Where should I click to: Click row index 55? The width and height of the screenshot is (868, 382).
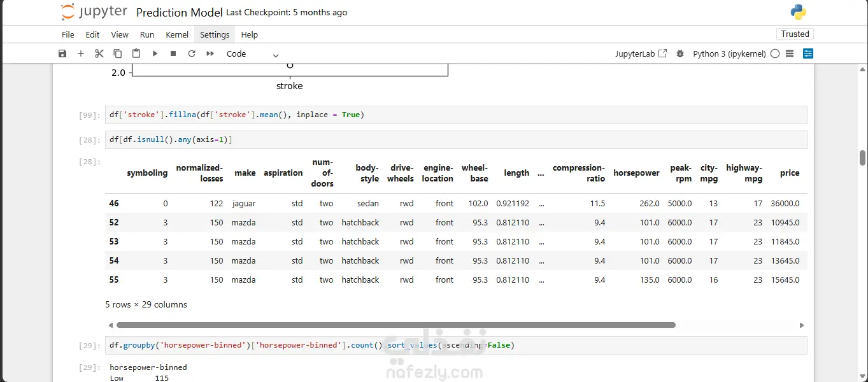114,280
